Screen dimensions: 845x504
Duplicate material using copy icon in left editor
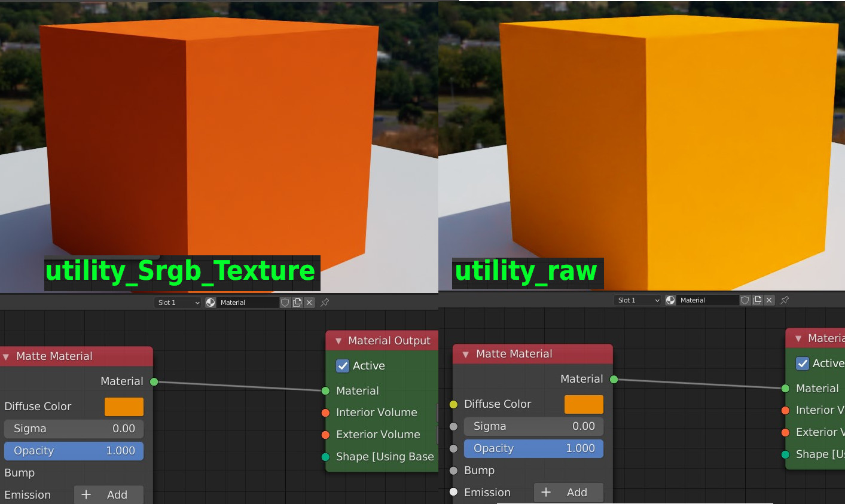(x=297, y=303)
